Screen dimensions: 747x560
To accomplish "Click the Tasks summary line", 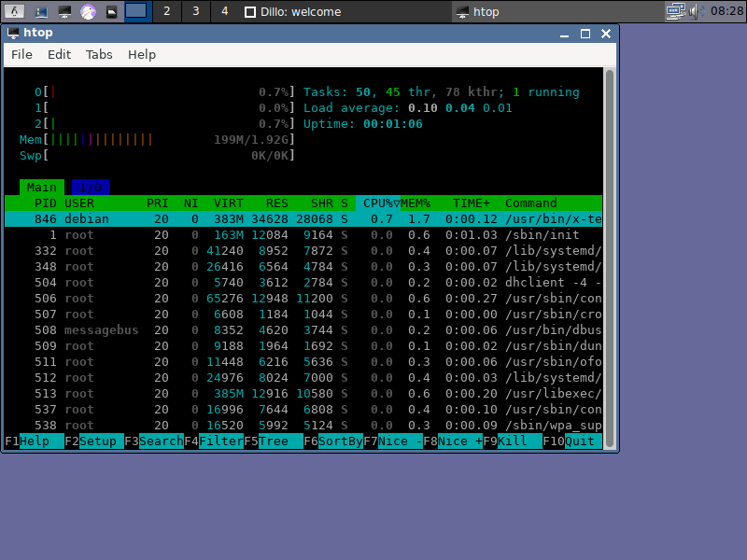I will pos(441,91).
